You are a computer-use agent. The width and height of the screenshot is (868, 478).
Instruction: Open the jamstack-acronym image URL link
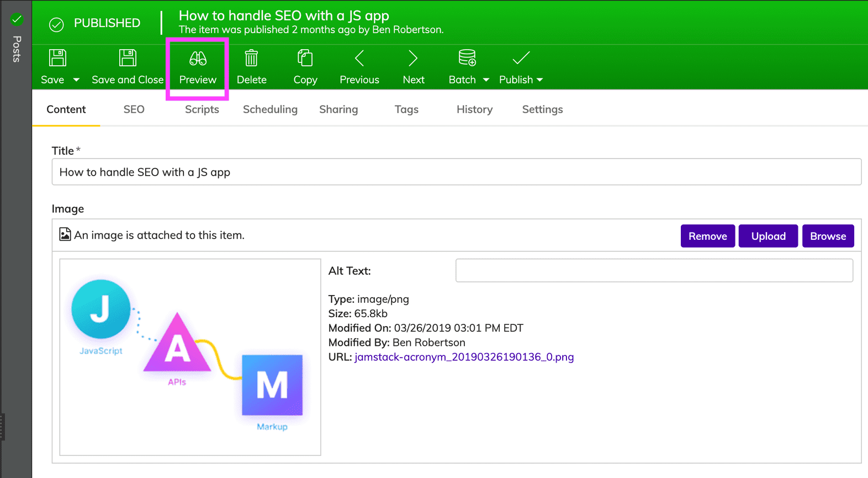click(464, 357)
